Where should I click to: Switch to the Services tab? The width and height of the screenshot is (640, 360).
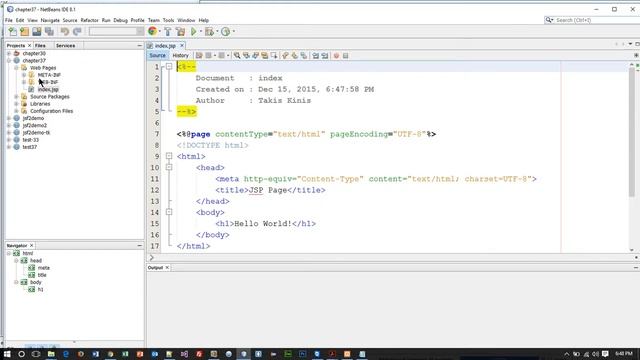point(65,45)
